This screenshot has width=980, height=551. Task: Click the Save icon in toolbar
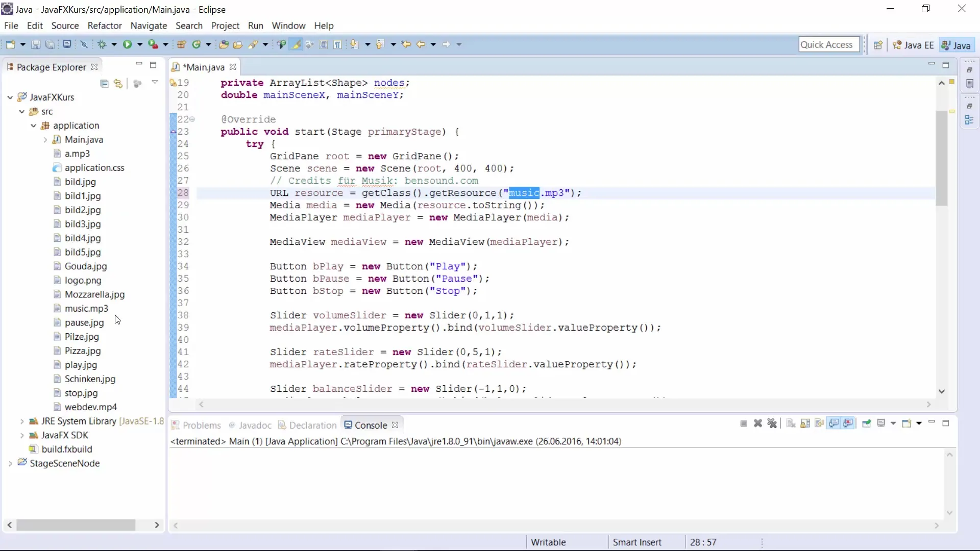pos(36,44)
